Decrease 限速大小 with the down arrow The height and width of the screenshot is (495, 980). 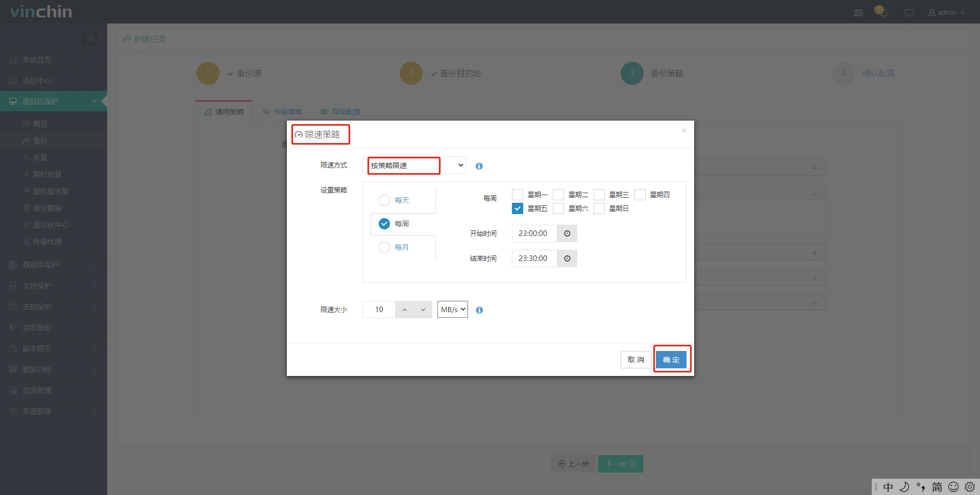point(423,310)
